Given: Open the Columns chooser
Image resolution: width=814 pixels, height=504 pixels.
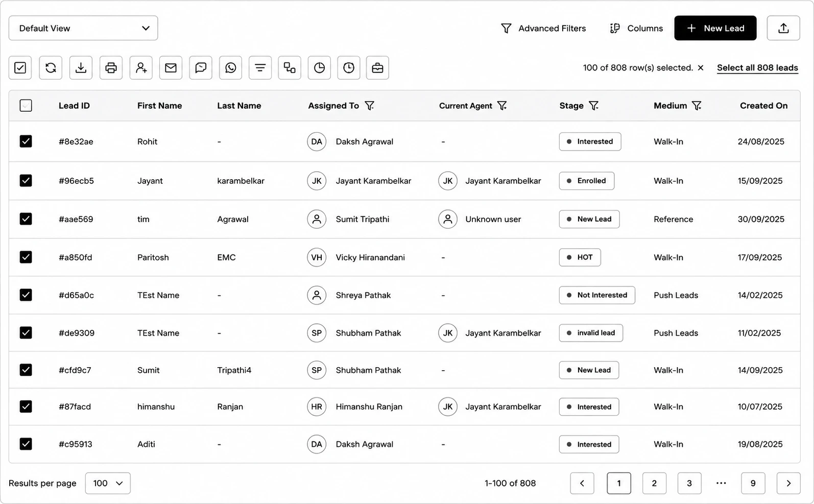Looking at the screenshot, I should point(636,28).
